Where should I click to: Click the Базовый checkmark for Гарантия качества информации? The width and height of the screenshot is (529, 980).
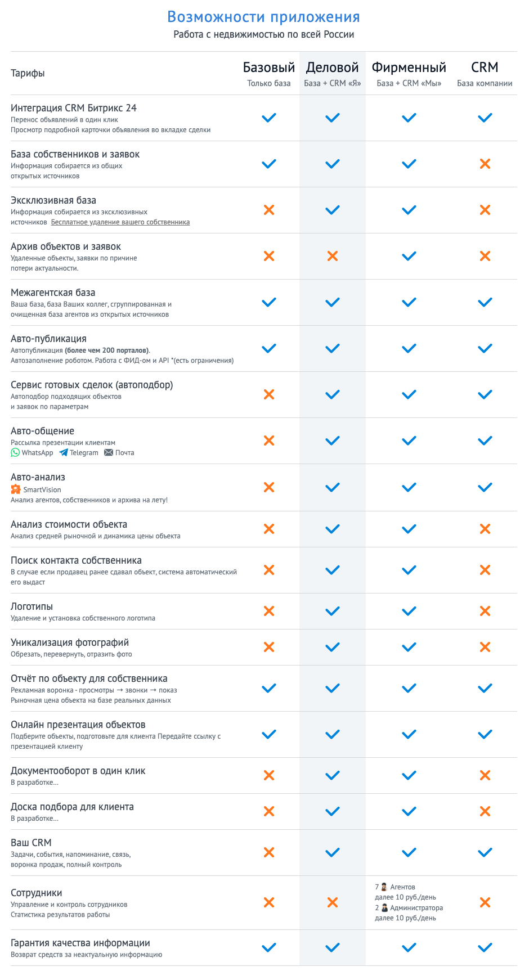point(269,947)
